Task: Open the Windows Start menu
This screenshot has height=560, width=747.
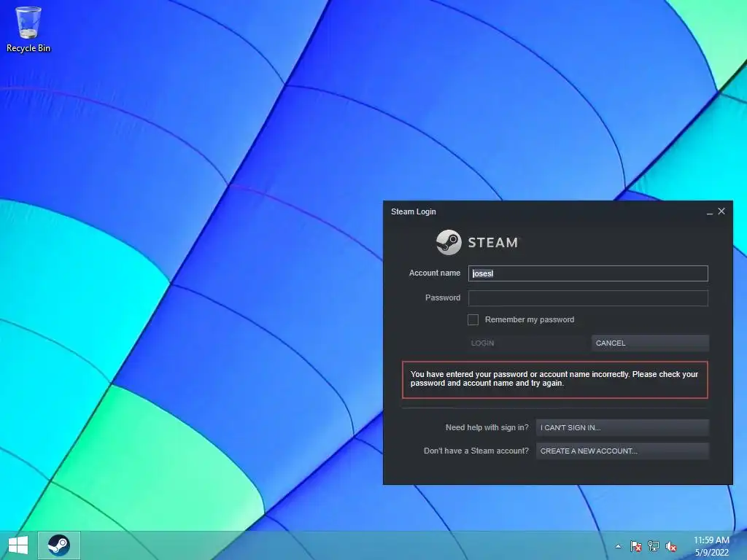Action: click(18, 545)
